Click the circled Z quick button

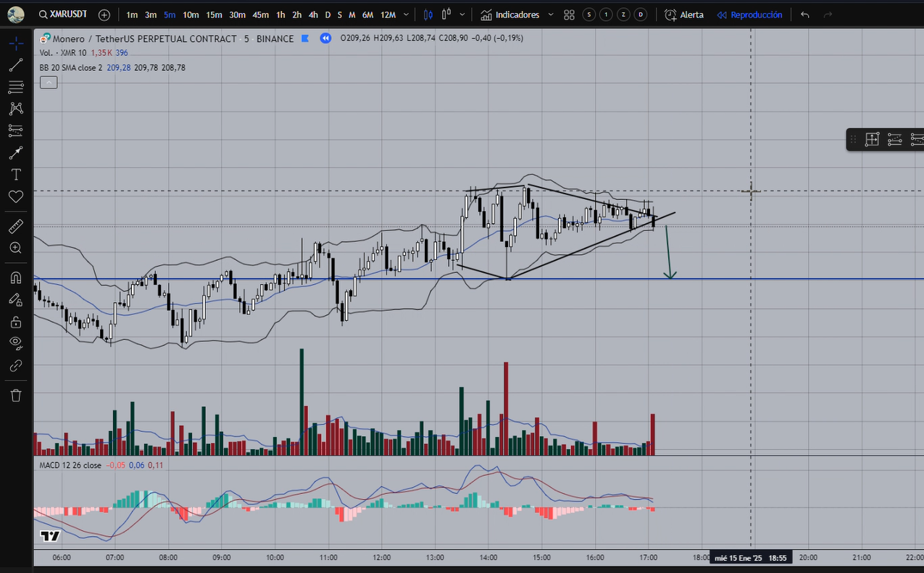(624, 14)
